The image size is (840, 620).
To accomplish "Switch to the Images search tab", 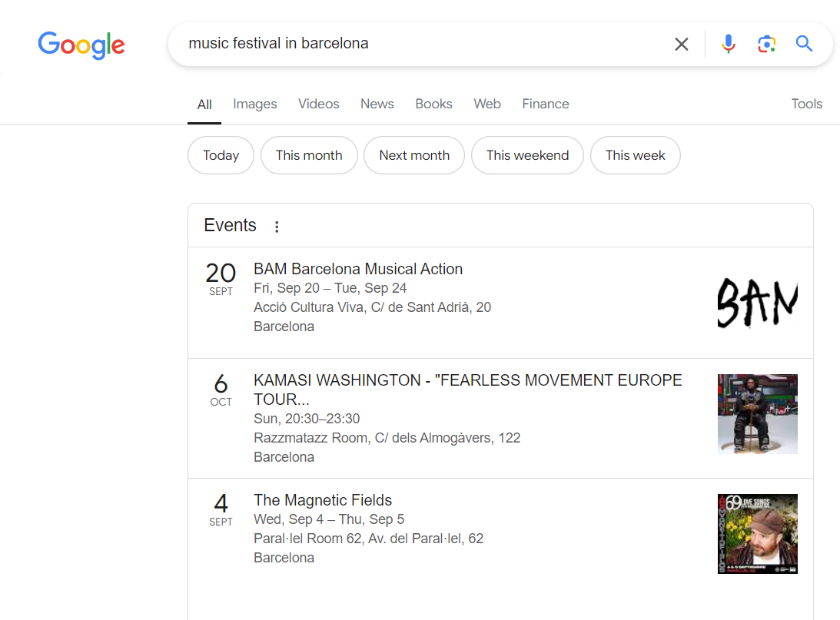I will pyautogui.click(x=254, y=104).
